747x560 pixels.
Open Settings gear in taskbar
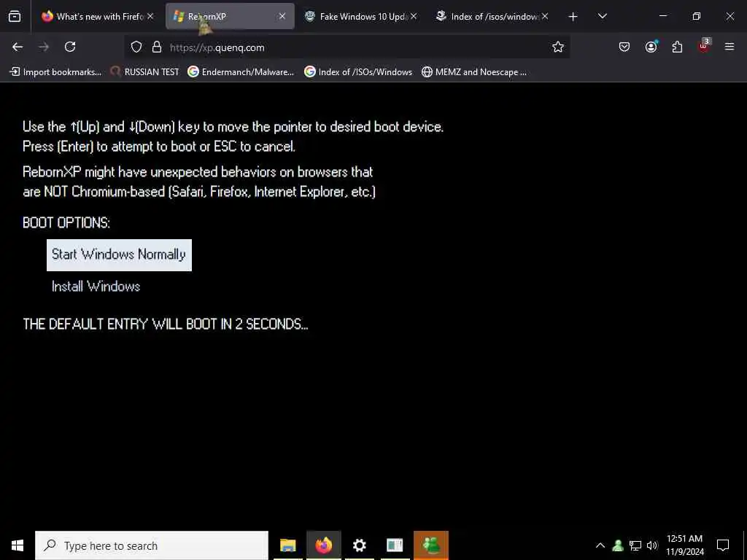(359, 545)
